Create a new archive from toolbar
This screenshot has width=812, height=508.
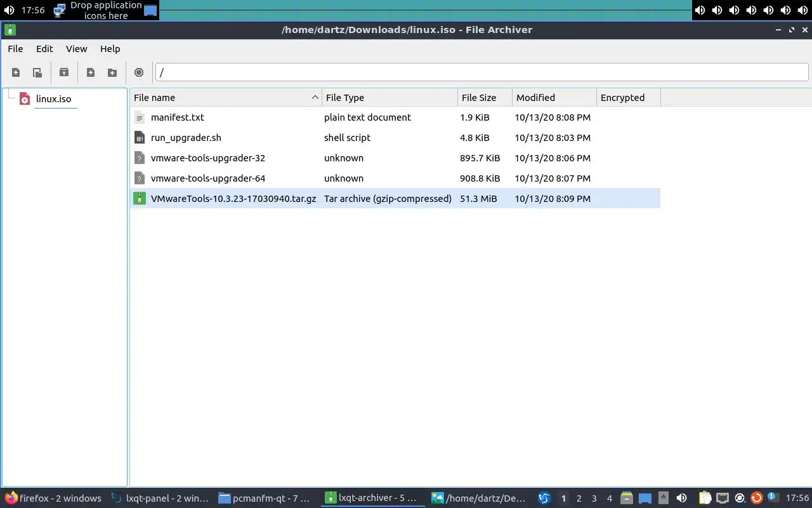(16, 72)
